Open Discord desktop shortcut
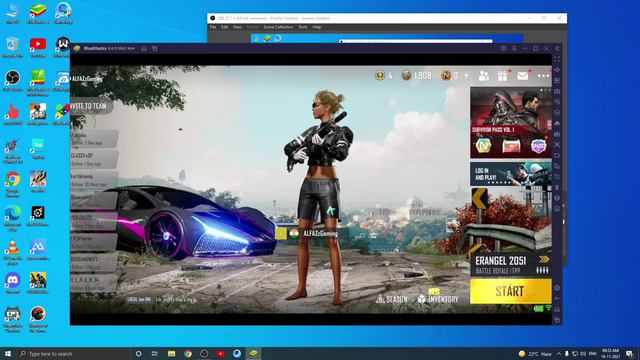 point(13,284)
